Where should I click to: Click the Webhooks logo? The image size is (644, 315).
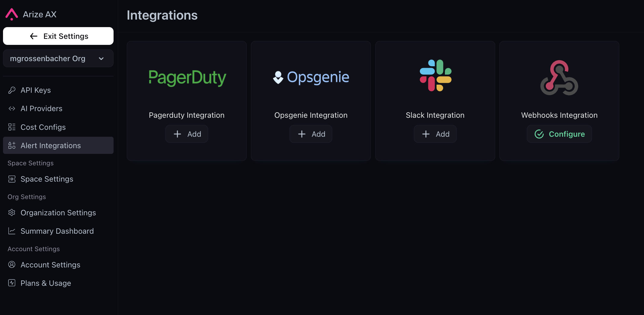[x=559, y=78]
